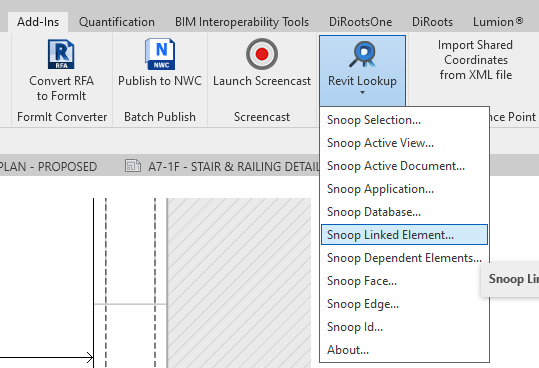Choose Snoop Active View... menu entry
This screenshot has width=539, height=368.
pos(405,143)
